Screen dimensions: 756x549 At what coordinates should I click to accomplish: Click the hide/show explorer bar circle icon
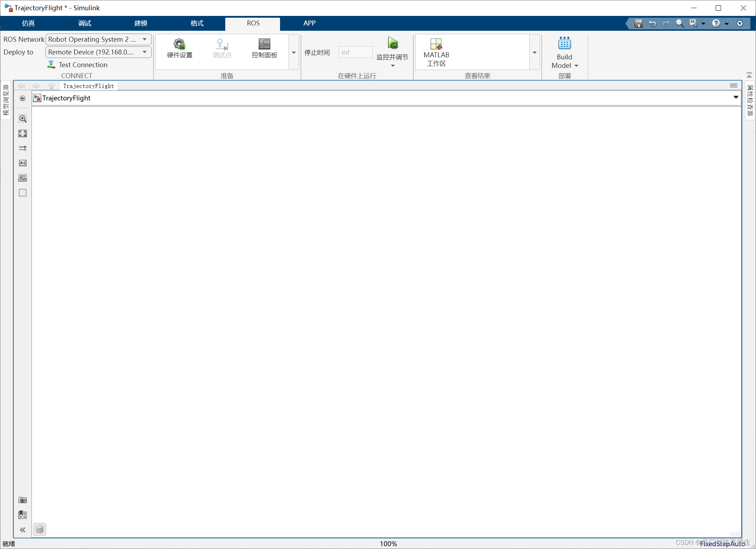click(23, 98)
